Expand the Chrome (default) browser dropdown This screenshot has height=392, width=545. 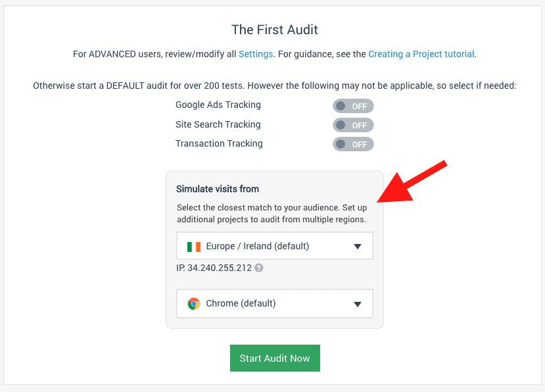coord(275,303)
